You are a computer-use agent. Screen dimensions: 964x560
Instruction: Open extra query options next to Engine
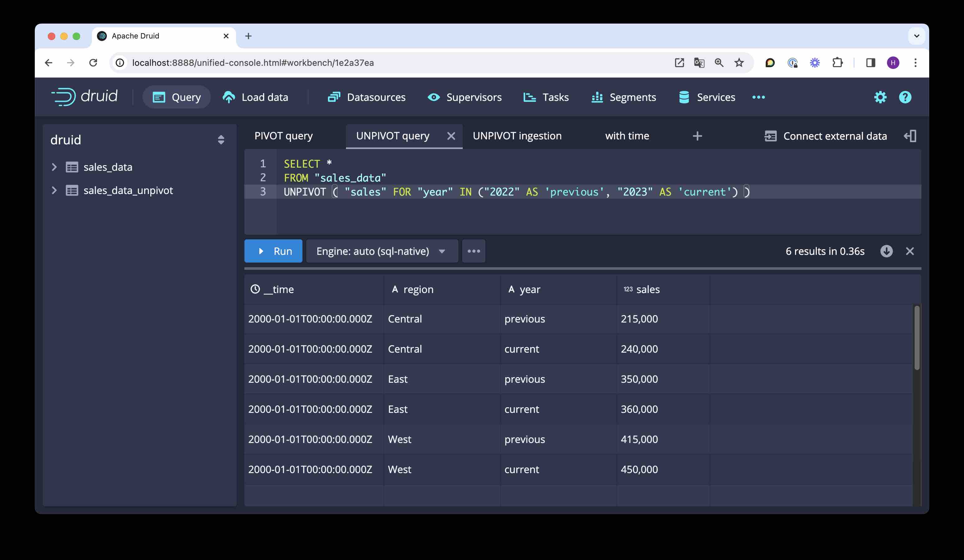coord(474,251)
